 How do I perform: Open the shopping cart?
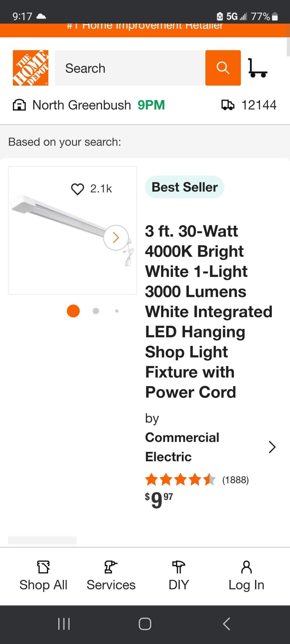[x=257, y=68]
